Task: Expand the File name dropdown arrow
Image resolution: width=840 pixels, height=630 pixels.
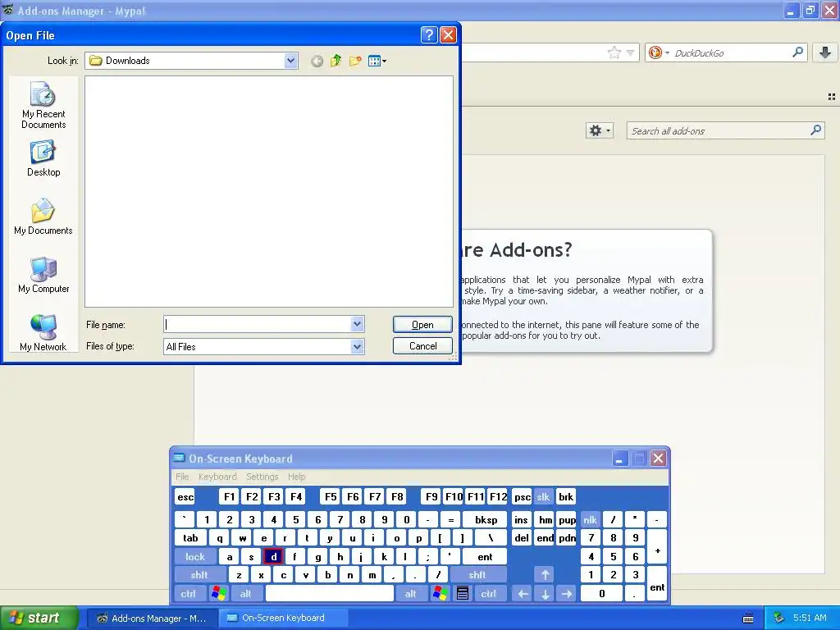Action: click(x=358, y=323)
